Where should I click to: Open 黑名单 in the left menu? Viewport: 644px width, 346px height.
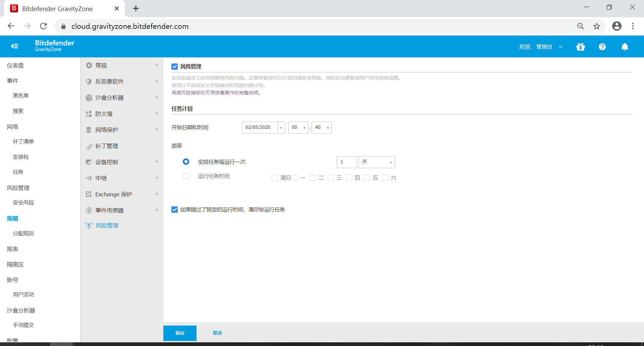(x=21, y=96)
